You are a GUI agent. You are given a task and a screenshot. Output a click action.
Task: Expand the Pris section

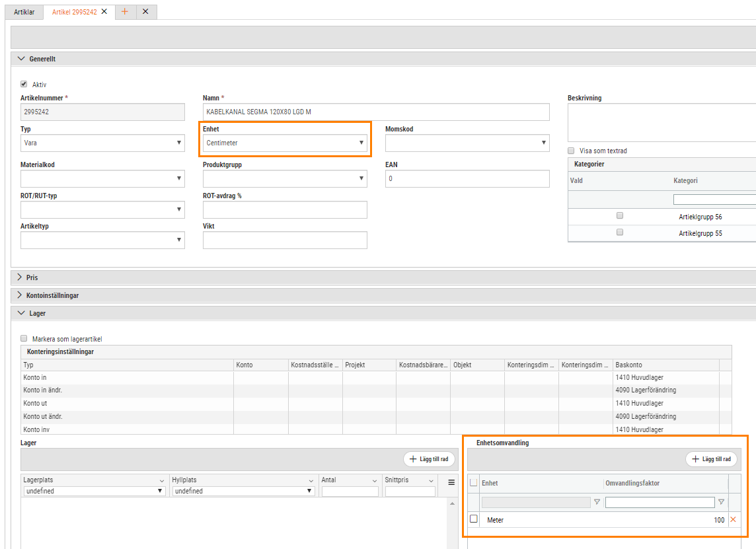[x=20, y=277]
